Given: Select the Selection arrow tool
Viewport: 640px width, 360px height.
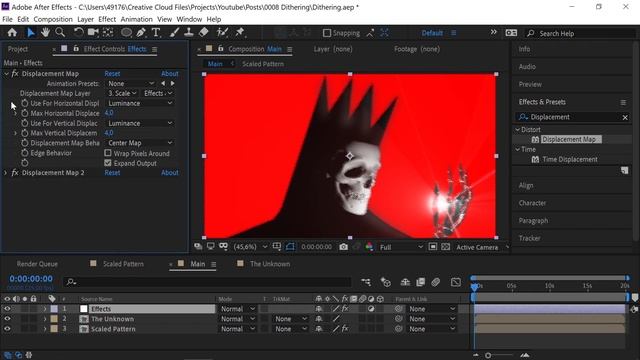Looking at the screenshot, I should tap(31, 33).
